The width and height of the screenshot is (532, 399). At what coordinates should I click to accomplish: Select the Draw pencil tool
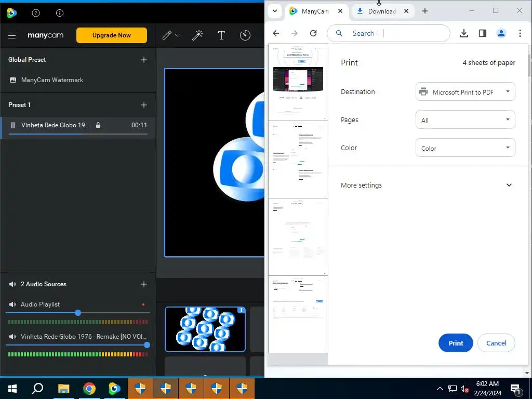pos(167,35)
